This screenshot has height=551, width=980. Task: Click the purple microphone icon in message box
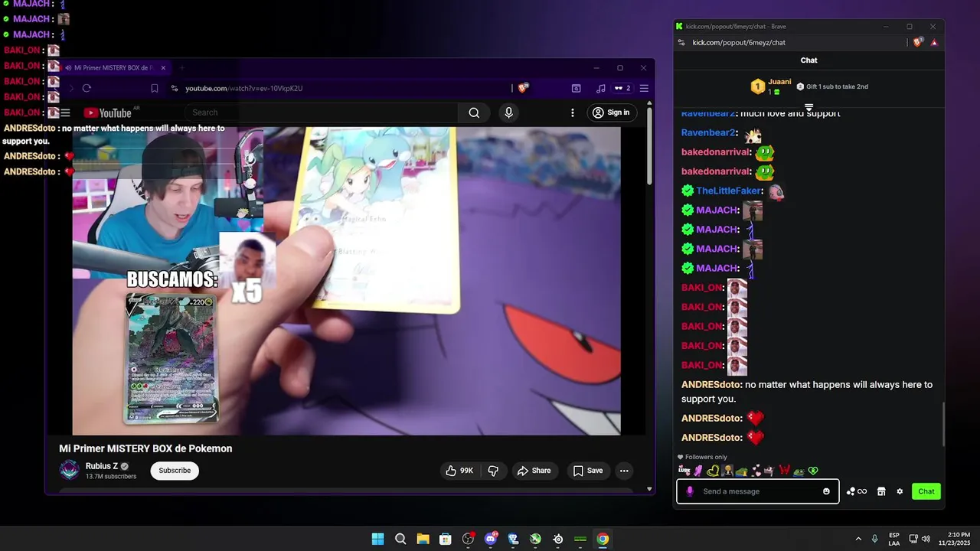point(690,491)
